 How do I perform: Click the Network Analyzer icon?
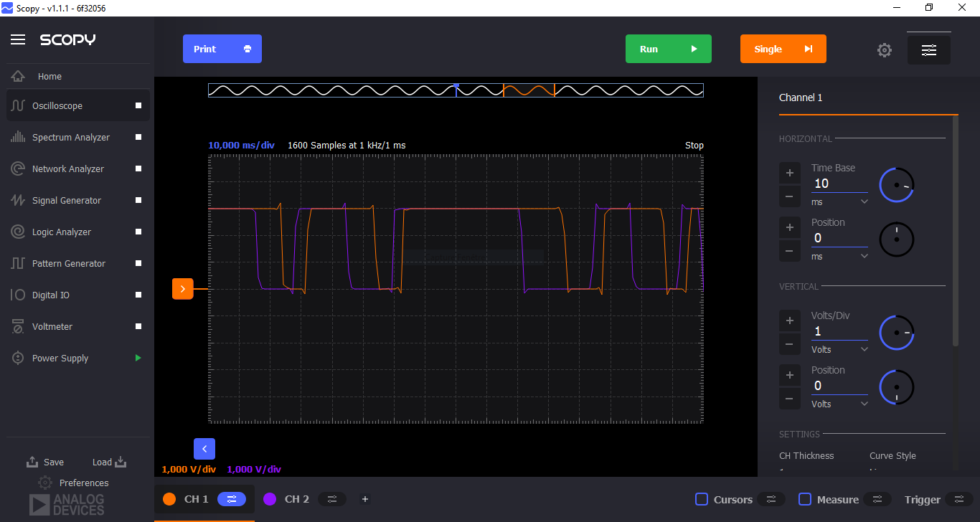point(18,169)
